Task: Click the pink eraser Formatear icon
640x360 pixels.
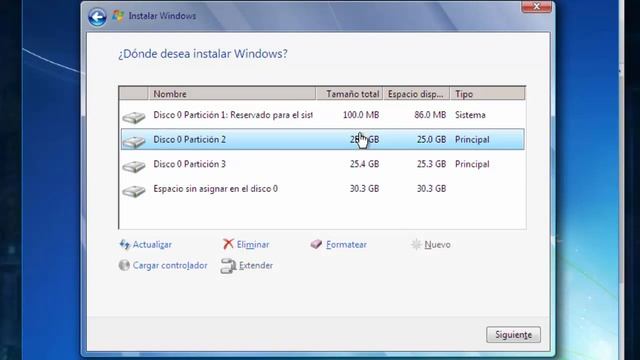Action: [x=316, y=244]
